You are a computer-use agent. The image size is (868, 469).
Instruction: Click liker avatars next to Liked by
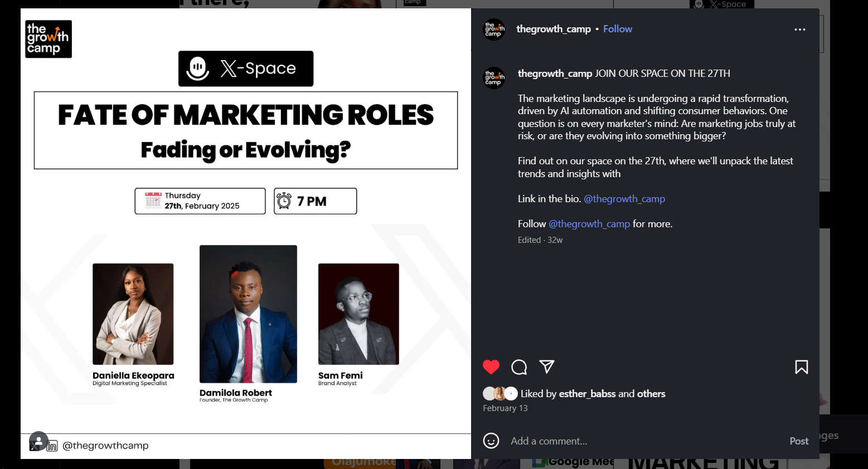coord(500,393)
